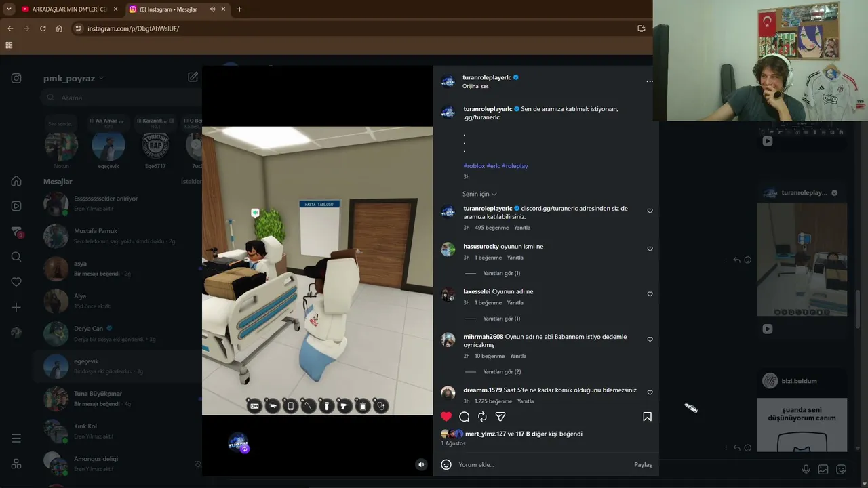Open the browser tab search dropdown
The image size is (868, 488).
click(x=9, y=9)
